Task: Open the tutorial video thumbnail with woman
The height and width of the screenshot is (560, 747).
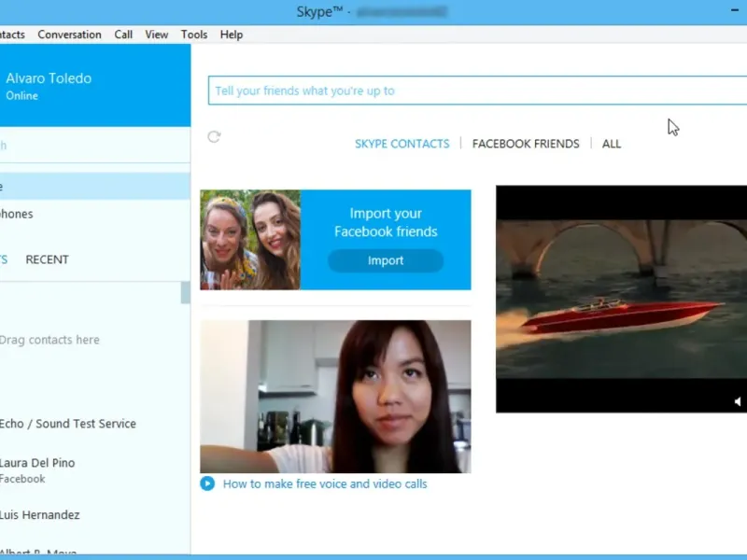Action: pyautogui.click(x=335, y=397)
